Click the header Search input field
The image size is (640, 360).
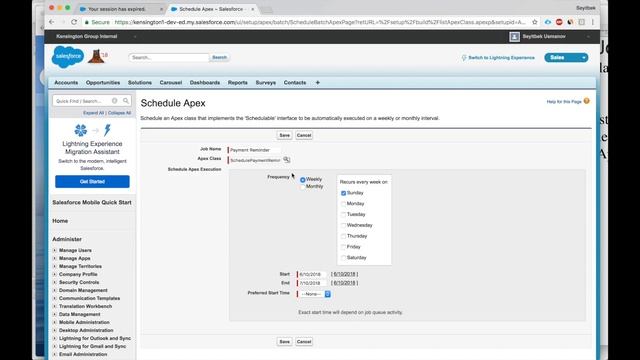point(169,58)
